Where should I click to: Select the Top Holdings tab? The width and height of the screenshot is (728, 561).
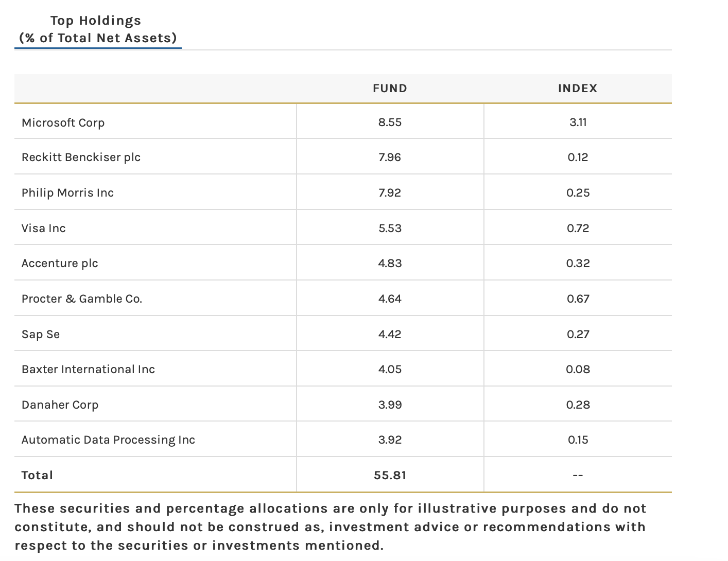tap(98, 29)
